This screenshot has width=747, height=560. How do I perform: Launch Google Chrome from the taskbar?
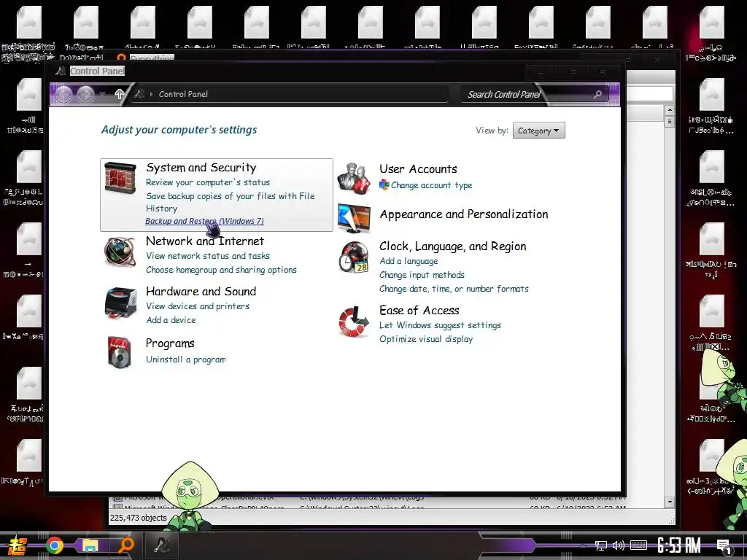coord(55,545)
